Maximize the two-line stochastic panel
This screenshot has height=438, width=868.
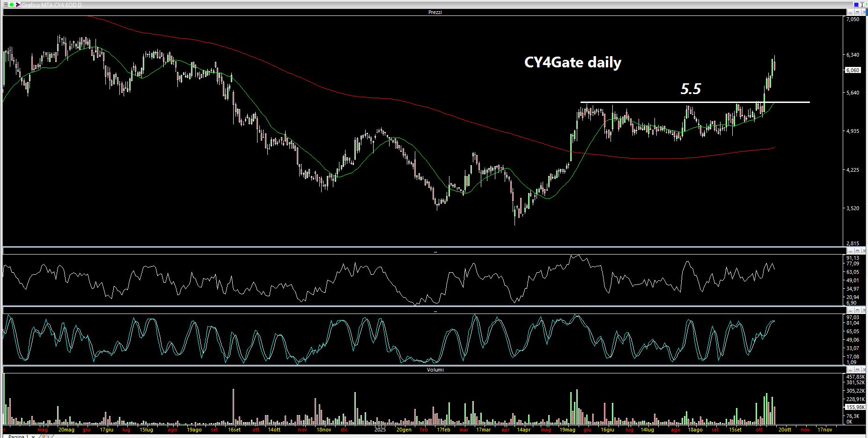pos(857,310)
